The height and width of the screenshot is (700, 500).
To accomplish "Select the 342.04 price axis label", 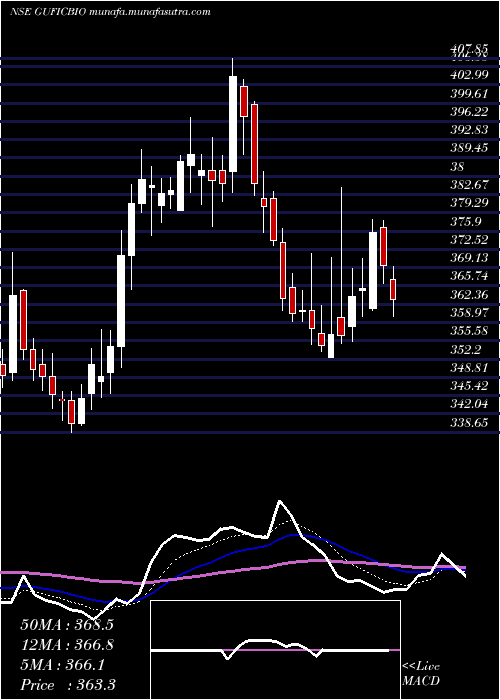I will pos(470,404).
